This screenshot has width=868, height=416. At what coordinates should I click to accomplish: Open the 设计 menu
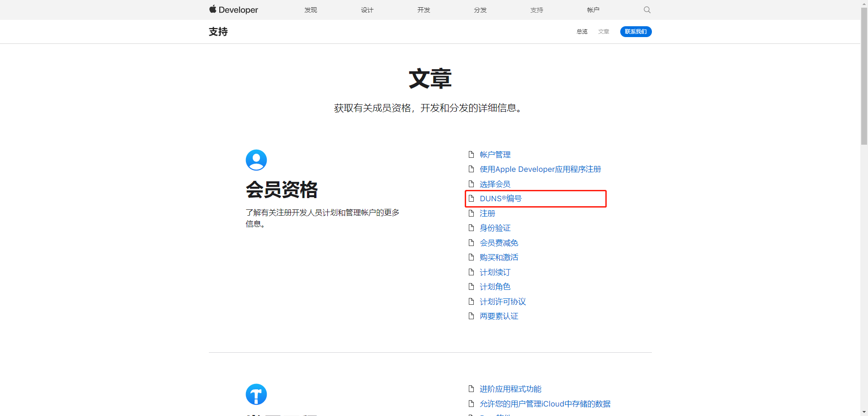(x=367, y=10)
